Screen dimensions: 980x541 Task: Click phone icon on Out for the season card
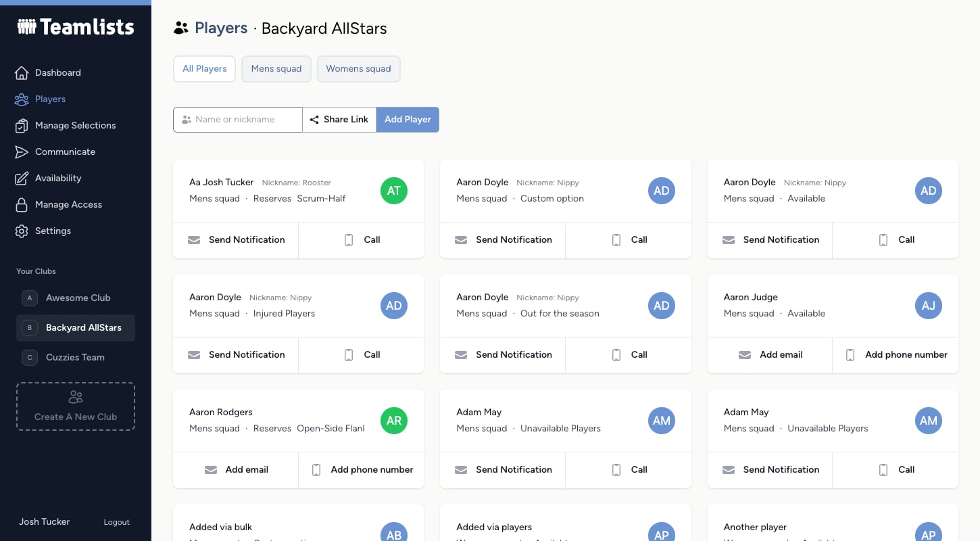tap(616, 354)
